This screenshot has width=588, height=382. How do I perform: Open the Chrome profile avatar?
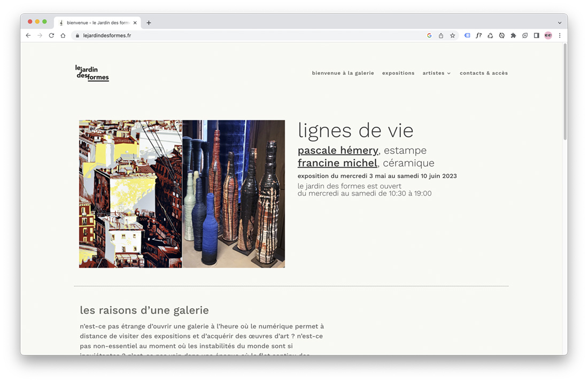tap(548, 36)
